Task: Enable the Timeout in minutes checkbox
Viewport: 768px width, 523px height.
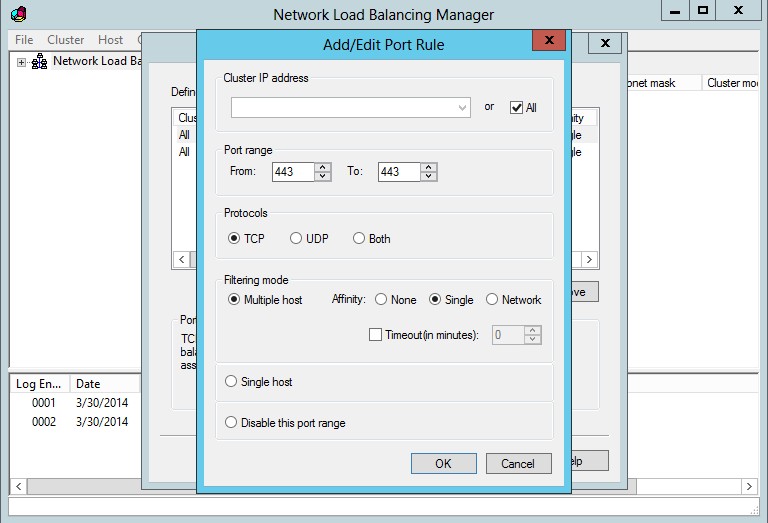Action: pos(376,335)
